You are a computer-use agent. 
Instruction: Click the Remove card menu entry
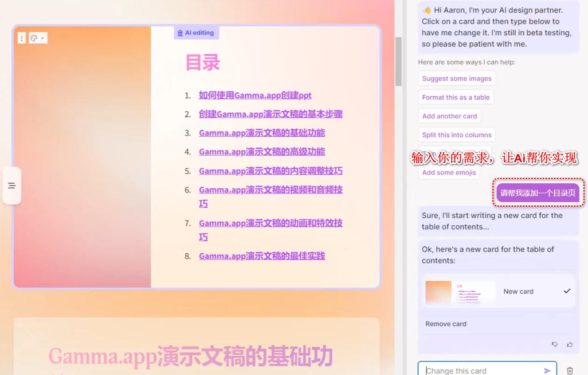point(445,323)
